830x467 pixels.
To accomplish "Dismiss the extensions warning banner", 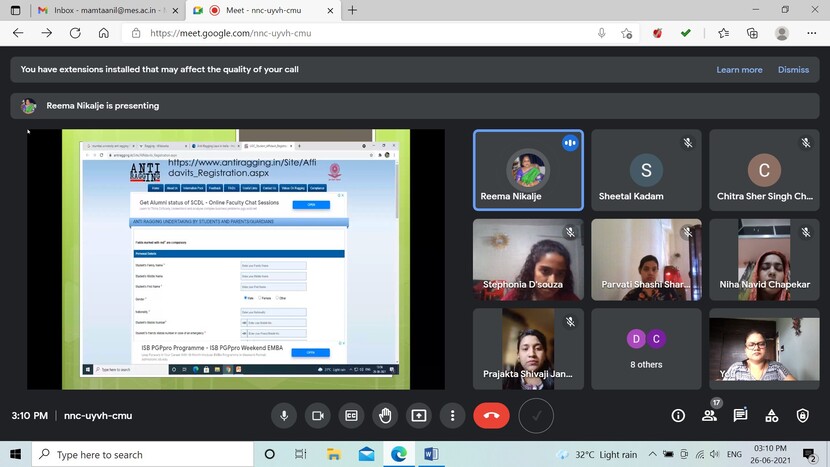I will [x=793, y=70].
